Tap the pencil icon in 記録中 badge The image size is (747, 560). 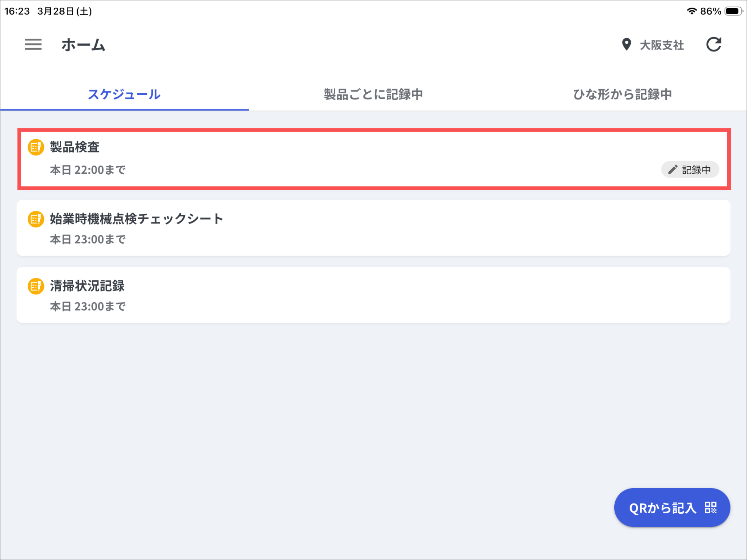click(673, 170)
